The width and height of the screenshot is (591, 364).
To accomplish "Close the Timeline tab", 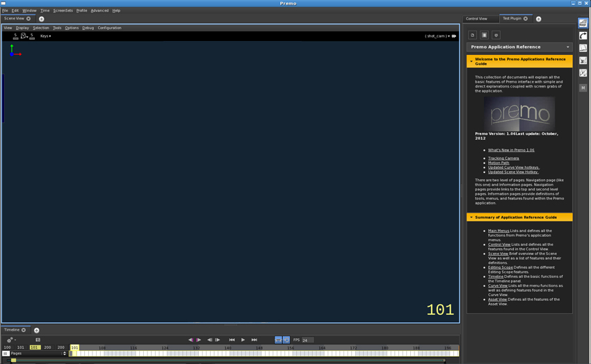I will pos(24,330).
